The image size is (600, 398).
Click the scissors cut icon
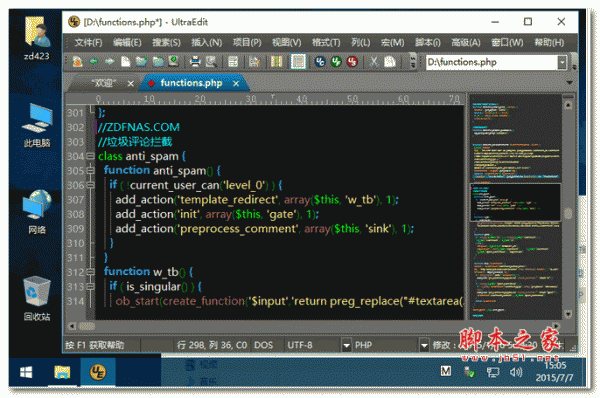coord(374,62)
